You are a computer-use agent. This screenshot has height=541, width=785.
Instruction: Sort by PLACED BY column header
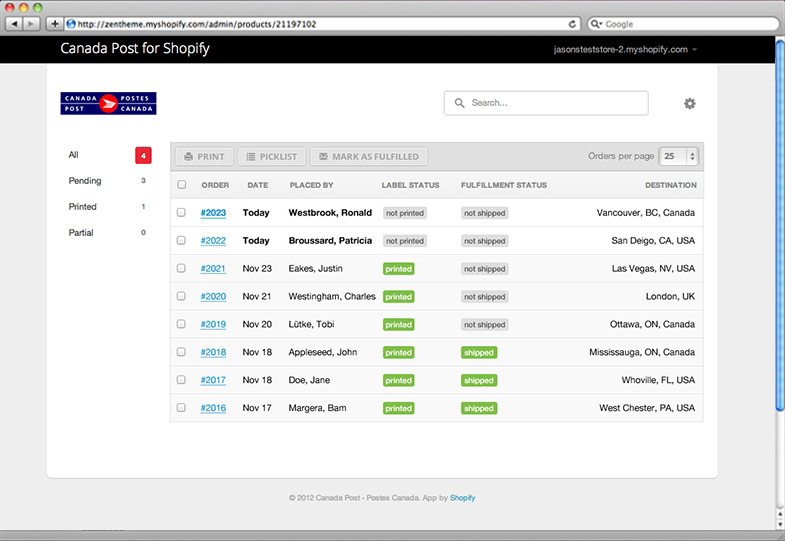(x=311, y=185)
